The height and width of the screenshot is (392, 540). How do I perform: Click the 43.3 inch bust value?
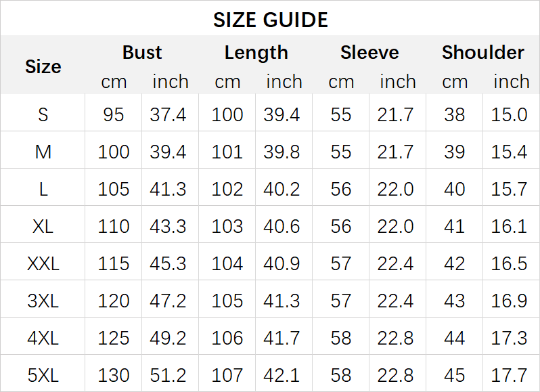pyautogui.click(x=168, y=226)
